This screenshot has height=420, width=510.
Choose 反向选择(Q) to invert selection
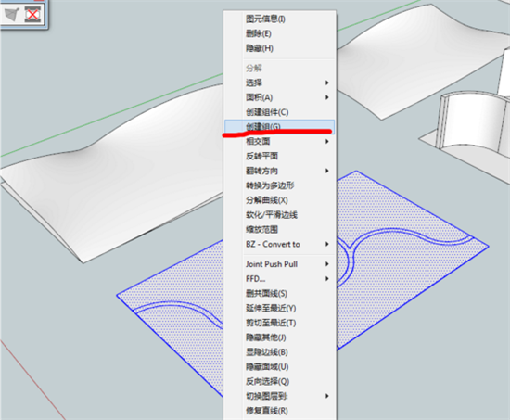point(279,381)
